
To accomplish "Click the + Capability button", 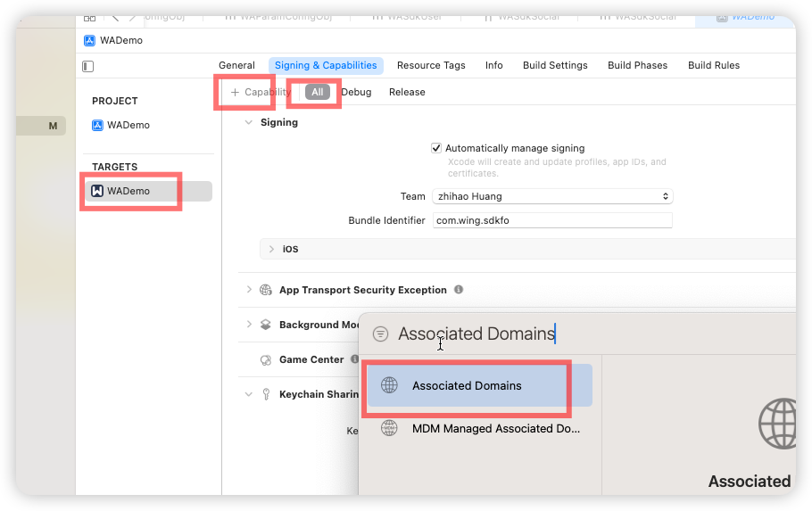I will pyautogui.click(x=261, y=92).
